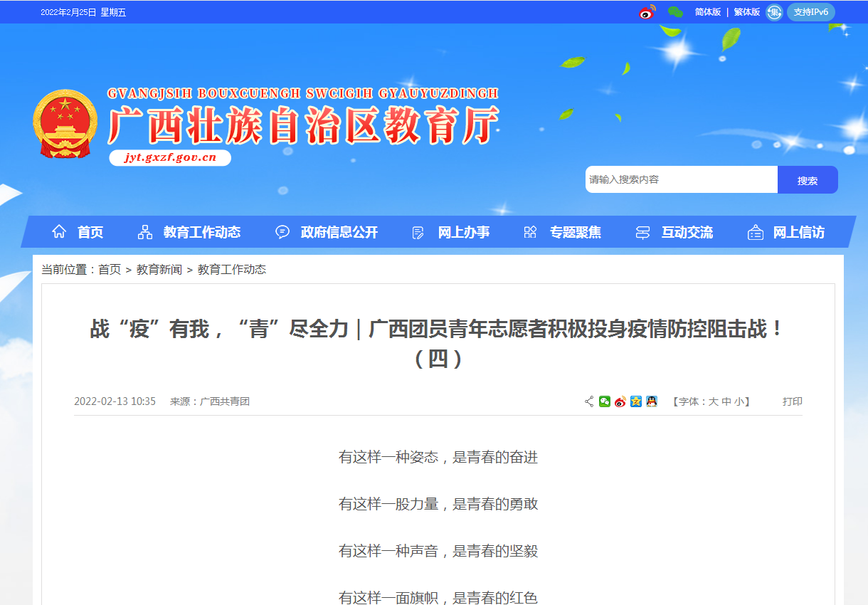Switch to 简体版 simplified Chinese
Viewport: 868px width, 605px height.
707,12
